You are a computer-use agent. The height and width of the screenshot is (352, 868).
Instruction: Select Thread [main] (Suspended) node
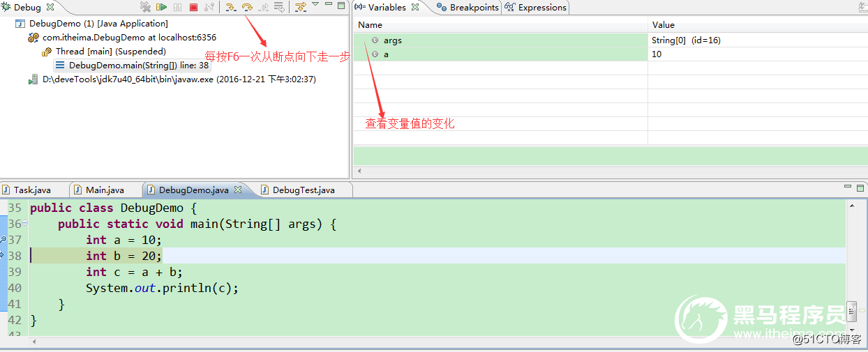point(111,52)
